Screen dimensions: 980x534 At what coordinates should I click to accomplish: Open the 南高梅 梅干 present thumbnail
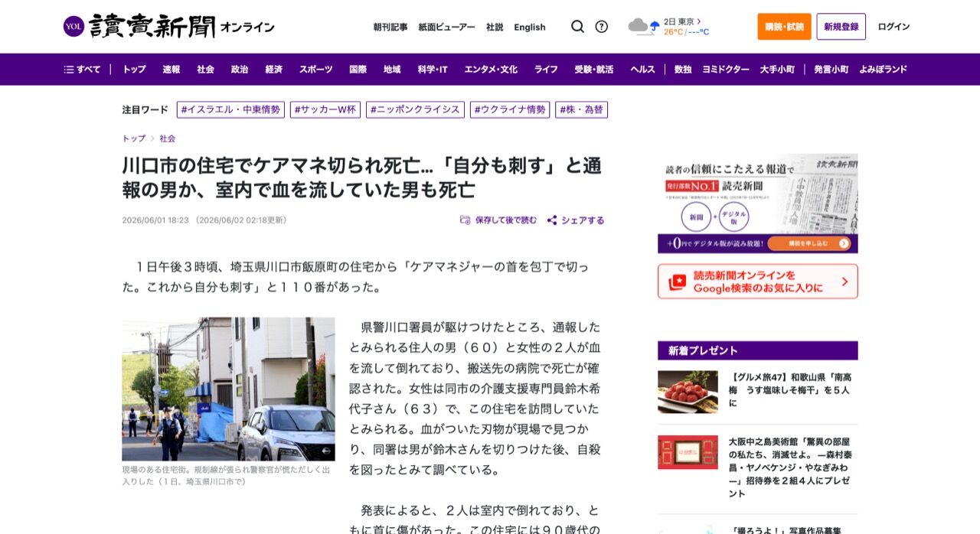[x=688, y=392]
